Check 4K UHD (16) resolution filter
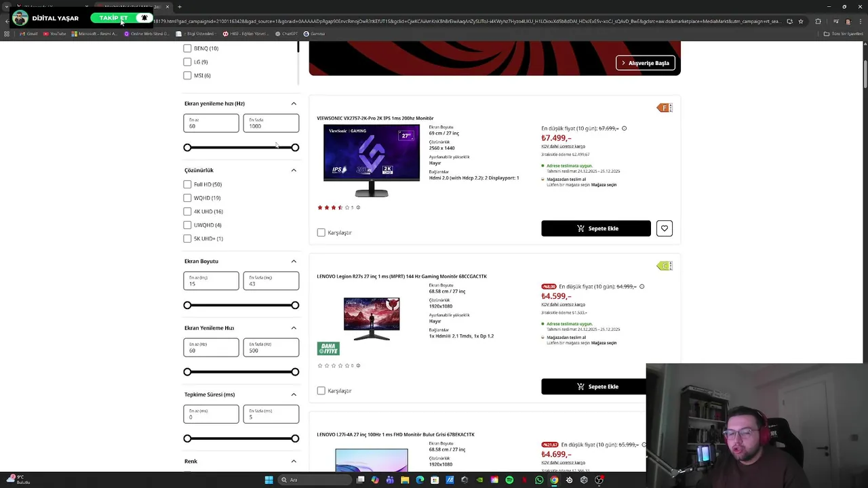This screenshot has height=488, width=868. [187, 211]
